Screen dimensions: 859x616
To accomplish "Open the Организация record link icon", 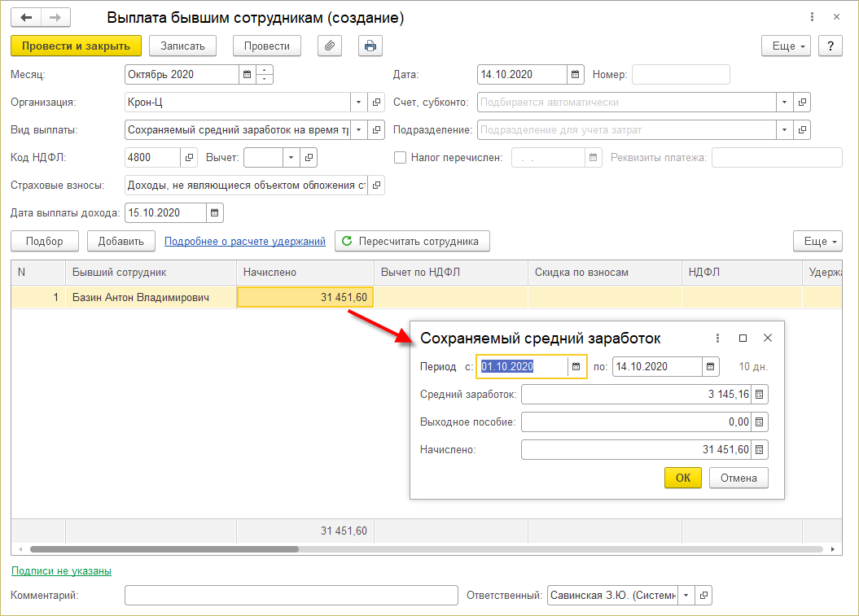I will click(376, 103).
